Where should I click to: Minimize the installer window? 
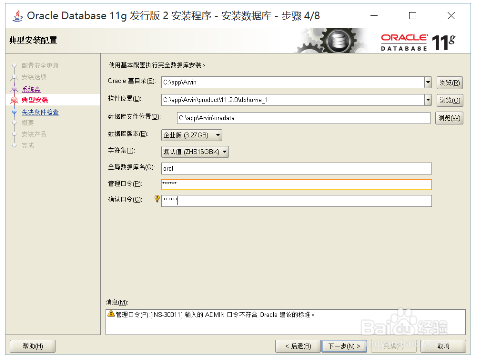click(374, 16)
